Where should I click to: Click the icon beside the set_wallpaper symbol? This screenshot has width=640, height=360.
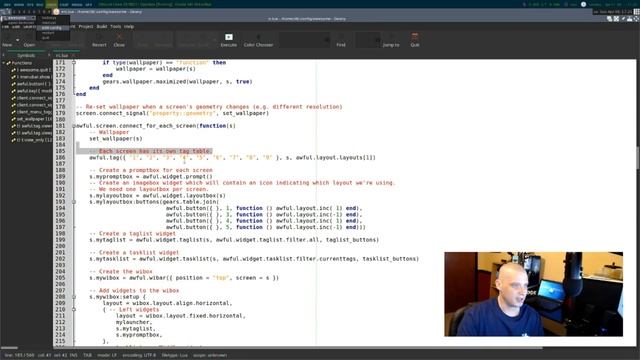pyautogui.click(x=13, y=119)
